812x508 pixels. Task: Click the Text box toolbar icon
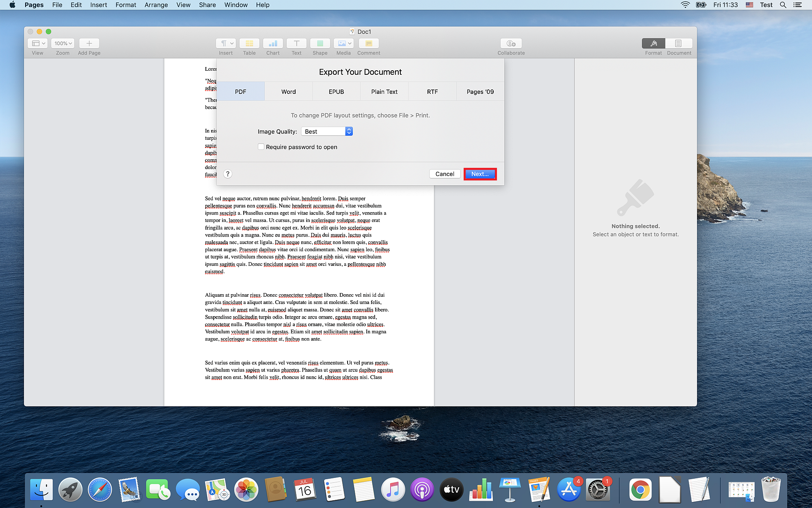[296, 43]
